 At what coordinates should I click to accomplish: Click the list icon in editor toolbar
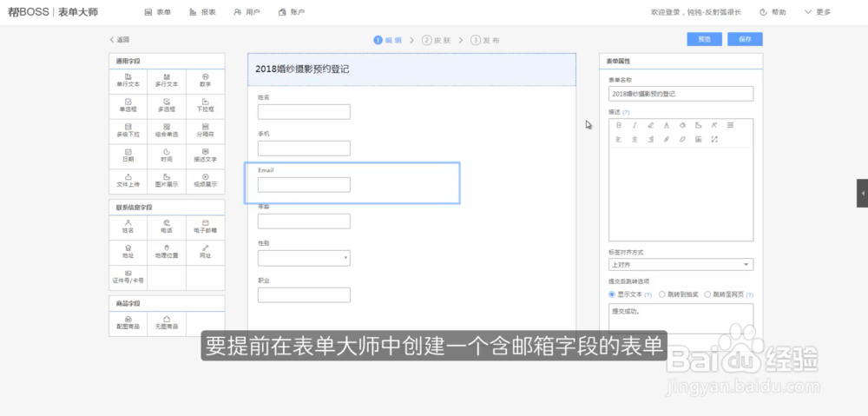click(x=730, y=125)
